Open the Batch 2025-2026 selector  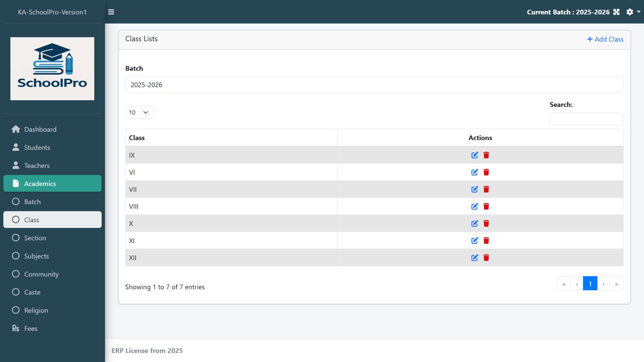click(374, 85)
